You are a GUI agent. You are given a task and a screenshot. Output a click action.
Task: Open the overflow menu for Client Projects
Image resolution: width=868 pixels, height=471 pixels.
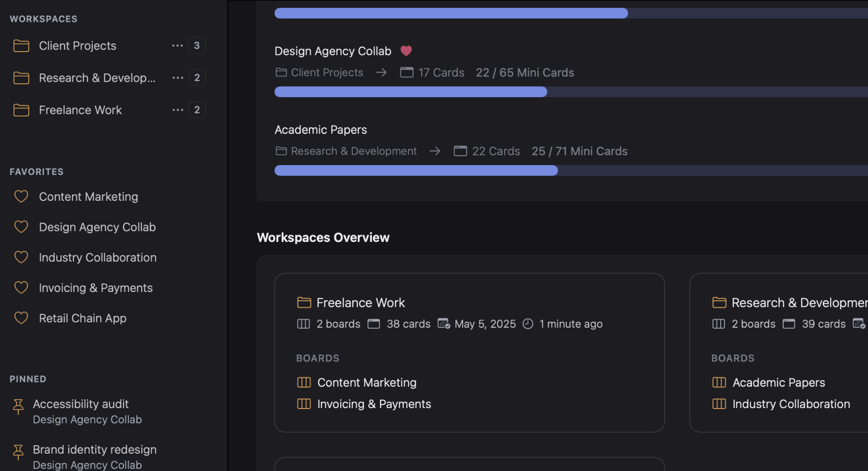177,46
